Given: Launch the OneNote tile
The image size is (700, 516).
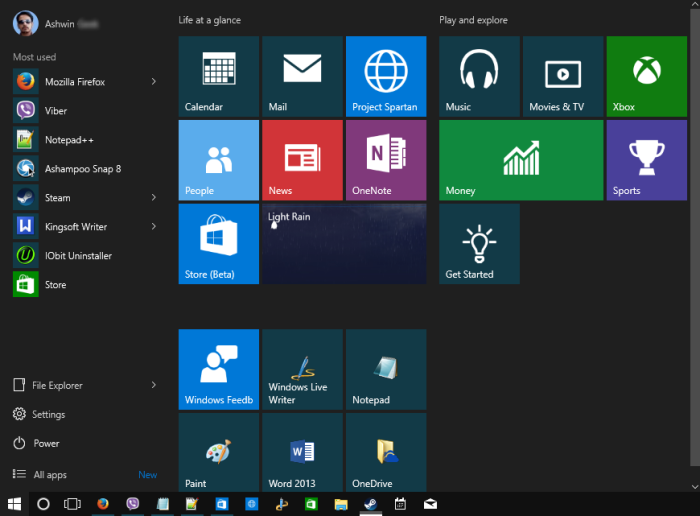Looking at the screenshot, I should pyautogui.click(x=386, y=160).
